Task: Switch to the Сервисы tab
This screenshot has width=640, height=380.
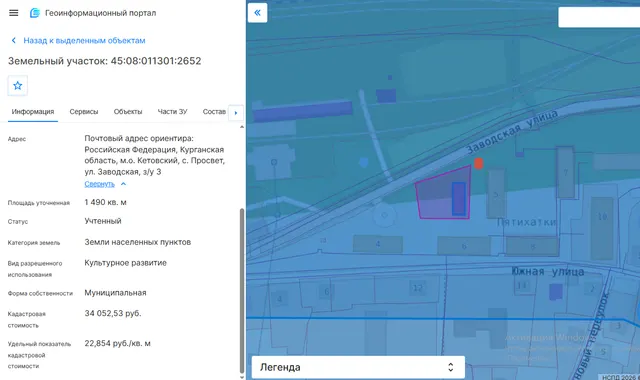Action: click(x=84, y=111)
